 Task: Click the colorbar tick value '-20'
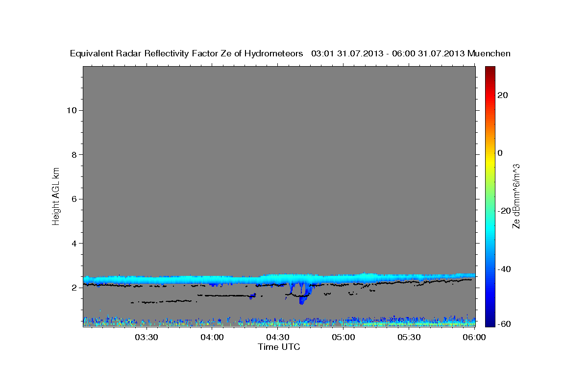[504, 211]
